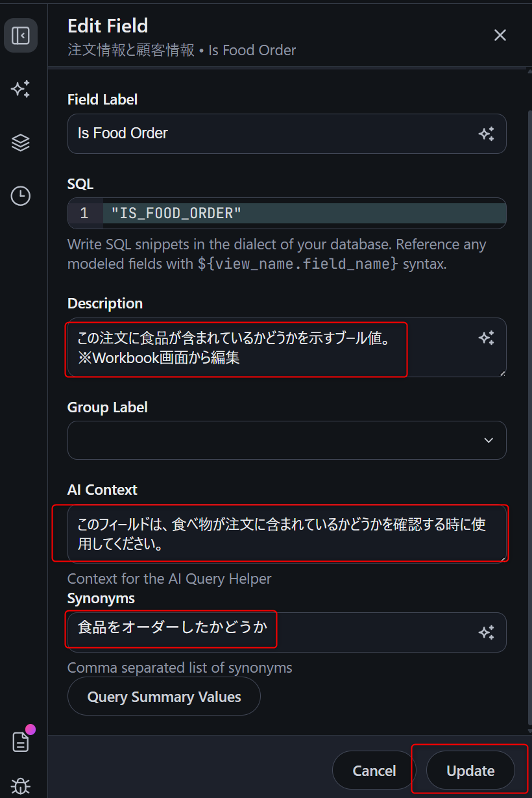Click the Query Summary Values button
Viewport: 532px width, 798px height.
[164, 697]
